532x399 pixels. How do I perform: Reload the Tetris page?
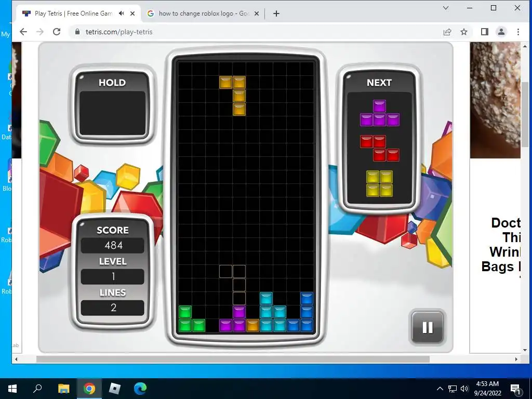click(x=57, y=32)
